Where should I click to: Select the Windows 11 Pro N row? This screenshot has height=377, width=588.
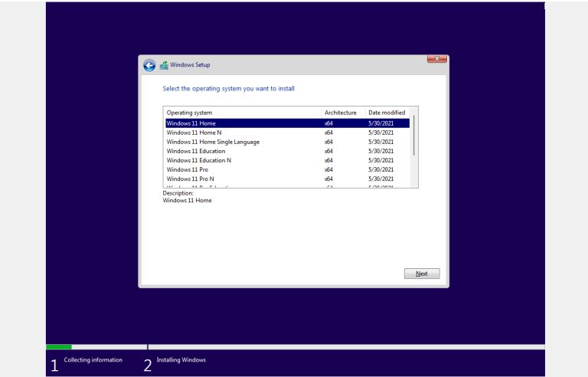287,179
